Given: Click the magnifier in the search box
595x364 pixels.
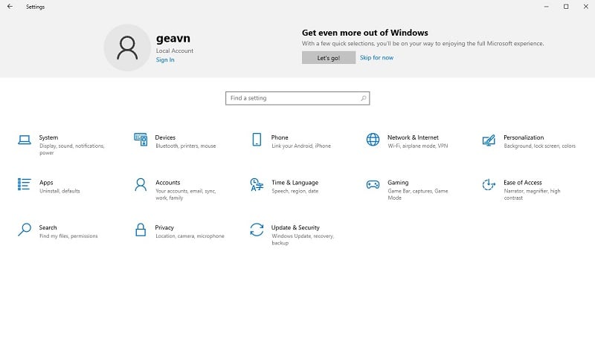Looking at the screenshot, I should point(364,98).
